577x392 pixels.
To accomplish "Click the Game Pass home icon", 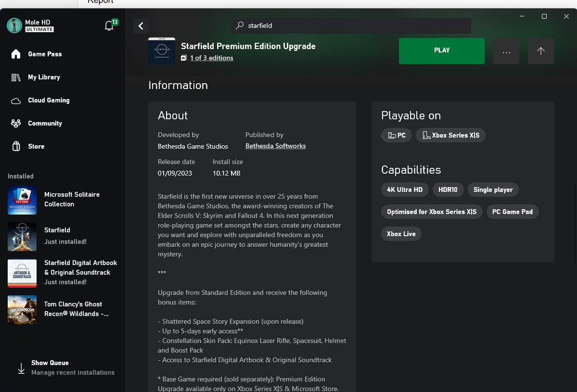I will [16, 54].
